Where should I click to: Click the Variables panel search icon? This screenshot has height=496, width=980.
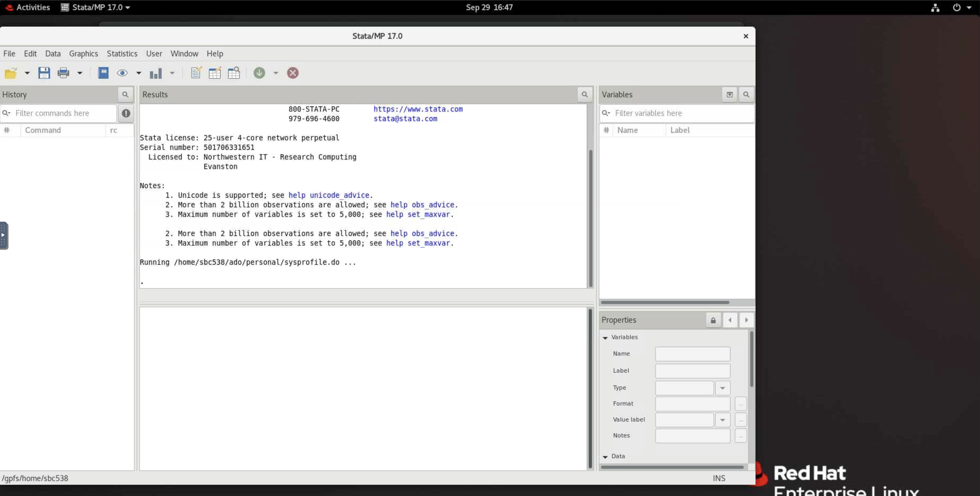click(746, 94)
